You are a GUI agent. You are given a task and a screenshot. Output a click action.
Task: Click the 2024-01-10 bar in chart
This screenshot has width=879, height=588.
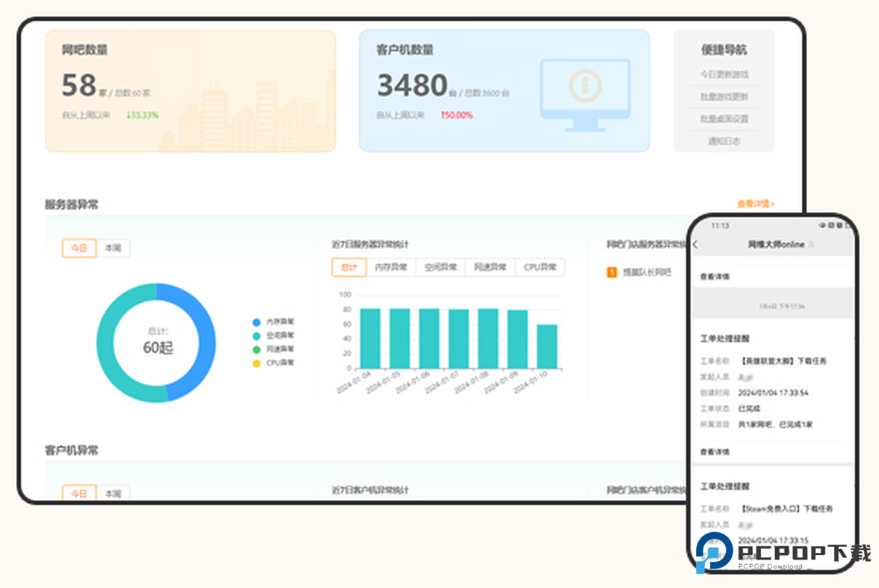tap(546, 346)
